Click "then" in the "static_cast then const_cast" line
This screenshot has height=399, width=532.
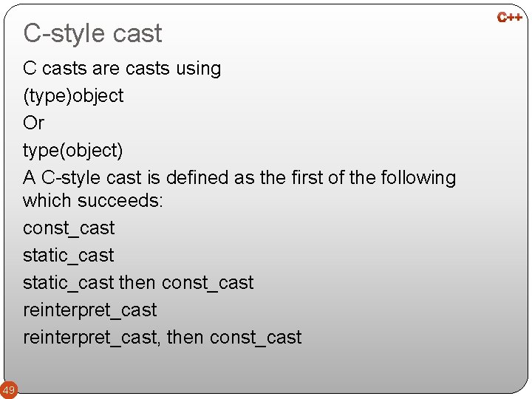coord(137,283)
